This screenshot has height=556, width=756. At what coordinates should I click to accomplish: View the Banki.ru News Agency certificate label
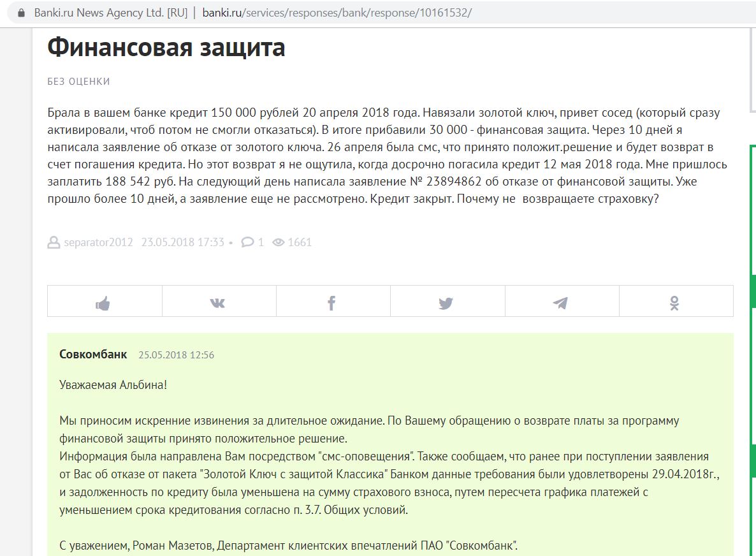pos(110,13)
